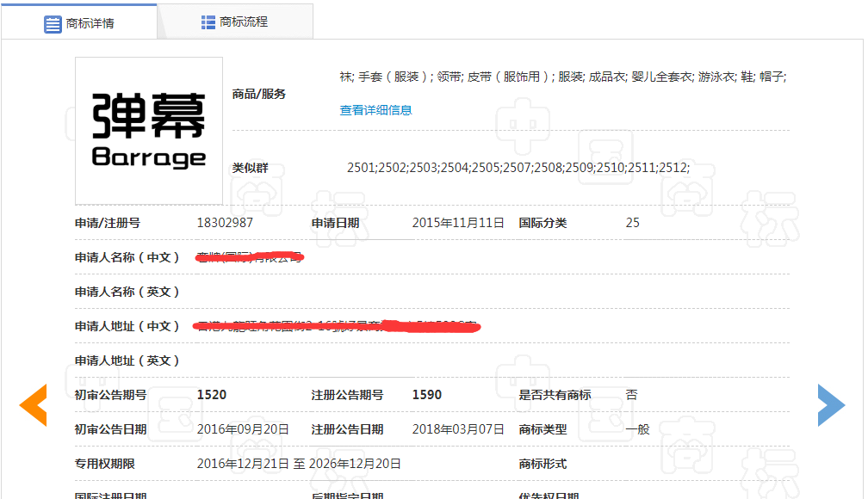Go to previous trademark with orange arrow
868x499 pixels.
point(34,405)
